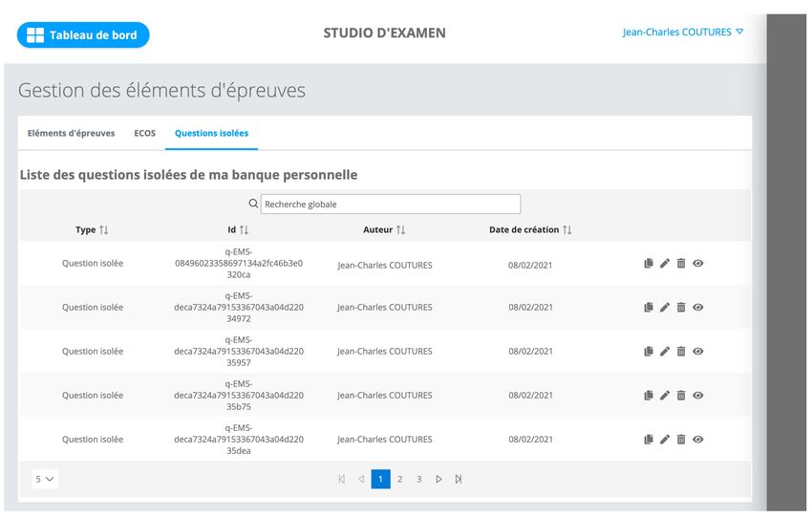Preview the question with ID ending 320ca

coord(698,264)
